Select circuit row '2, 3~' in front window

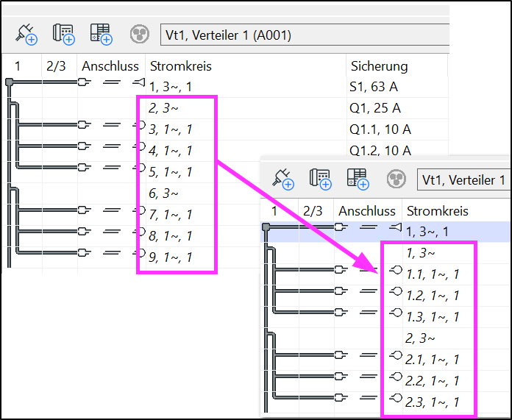[x=421, y=338]
